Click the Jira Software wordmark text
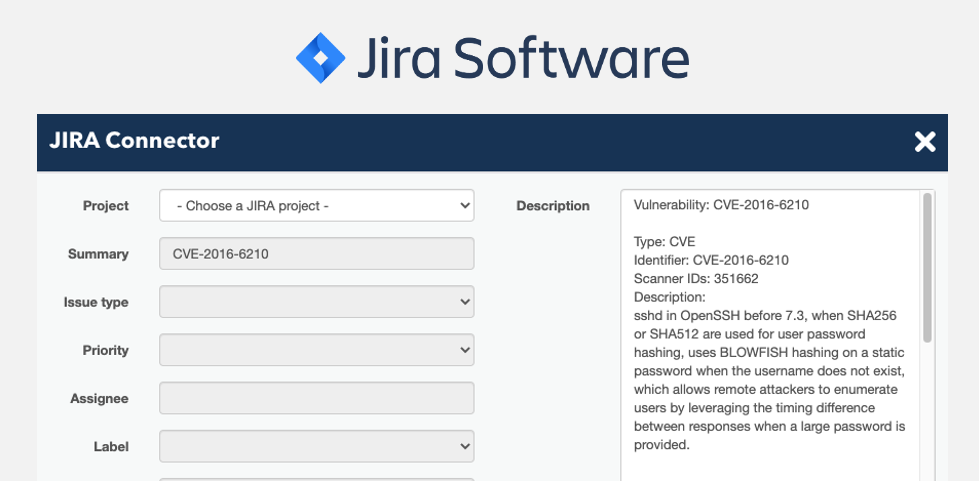Screen dimensions: 979x481 (523, 57)
